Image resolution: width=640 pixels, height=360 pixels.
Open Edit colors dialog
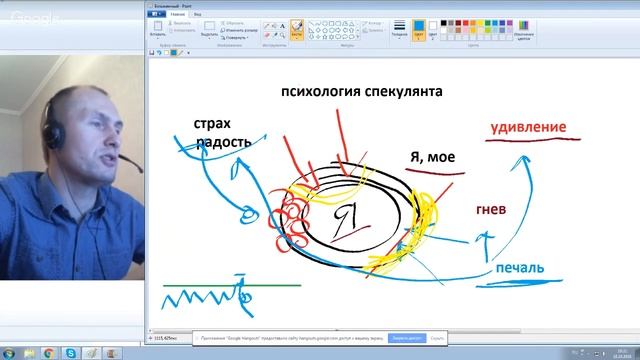click(524, 30)
